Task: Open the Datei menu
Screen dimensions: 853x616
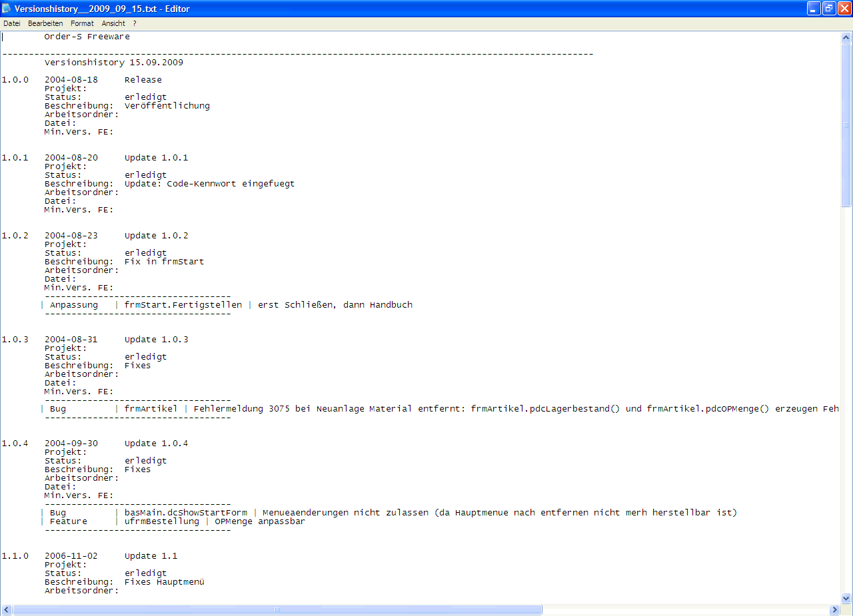Action: [11, 23]
